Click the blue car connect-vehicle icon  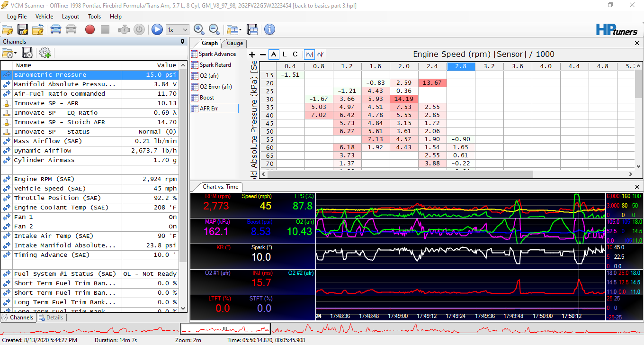56,29
